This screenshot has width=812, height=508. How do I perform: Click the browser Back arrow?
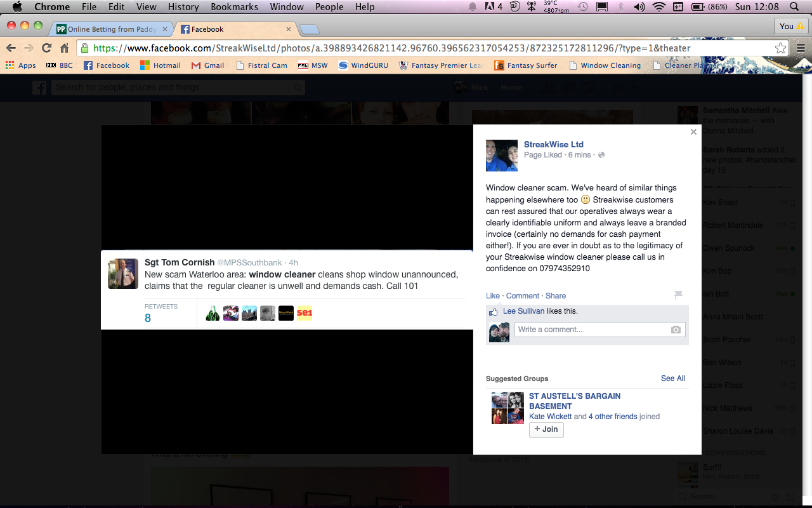tap(11, 48)
